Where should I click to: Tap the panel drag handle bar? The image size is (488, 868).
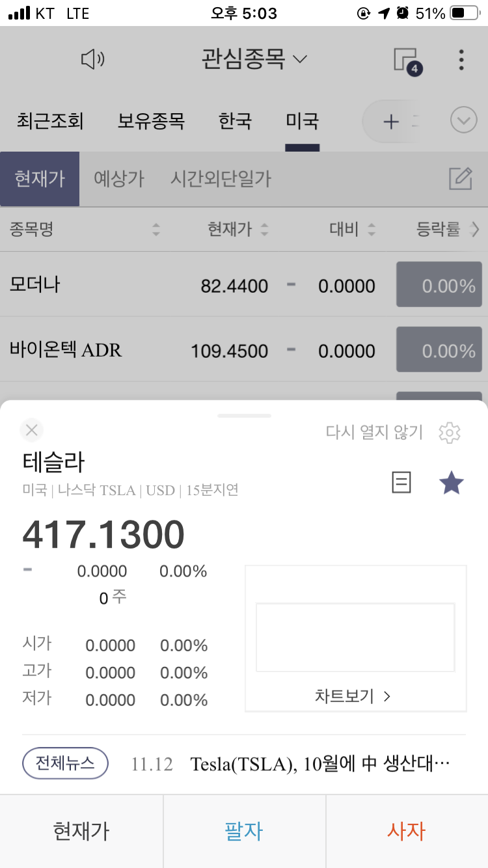click(x=244, y=415)
